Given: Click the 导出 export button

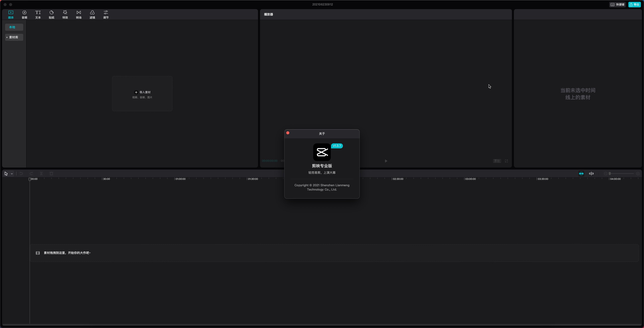Looking at the screenshot, I should 634,5.
